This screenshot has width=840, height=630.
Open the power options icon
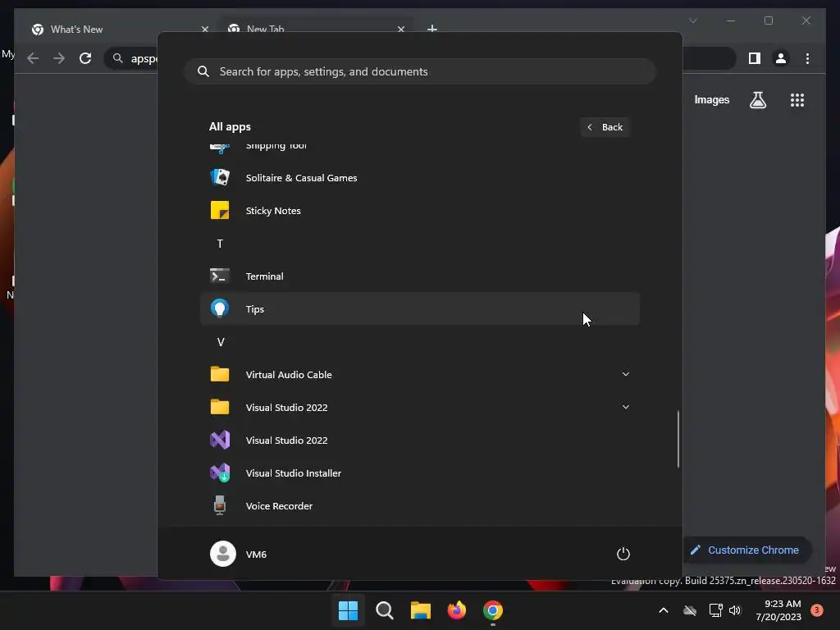tap(623, 554)
